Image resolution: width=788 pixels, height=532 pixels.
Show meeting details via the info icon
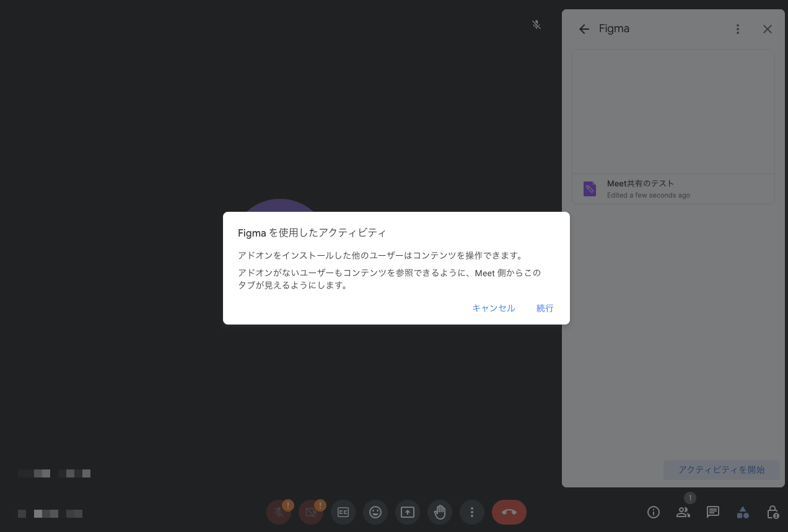[653, 512]
